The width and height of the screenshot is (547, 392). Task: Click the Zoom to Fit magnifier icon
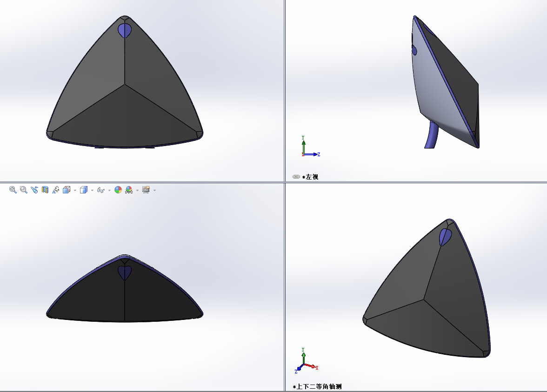pyautogui.click(x=13, y=190)
